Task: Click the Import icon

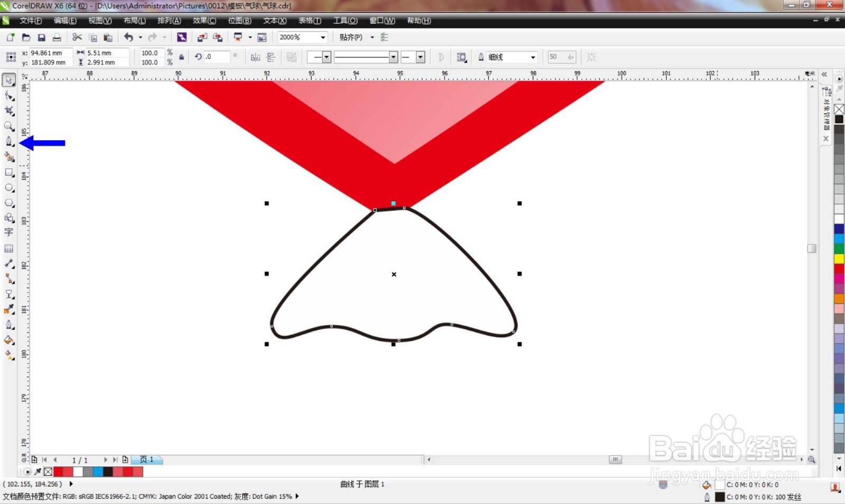Action: (x=202, y=37)
